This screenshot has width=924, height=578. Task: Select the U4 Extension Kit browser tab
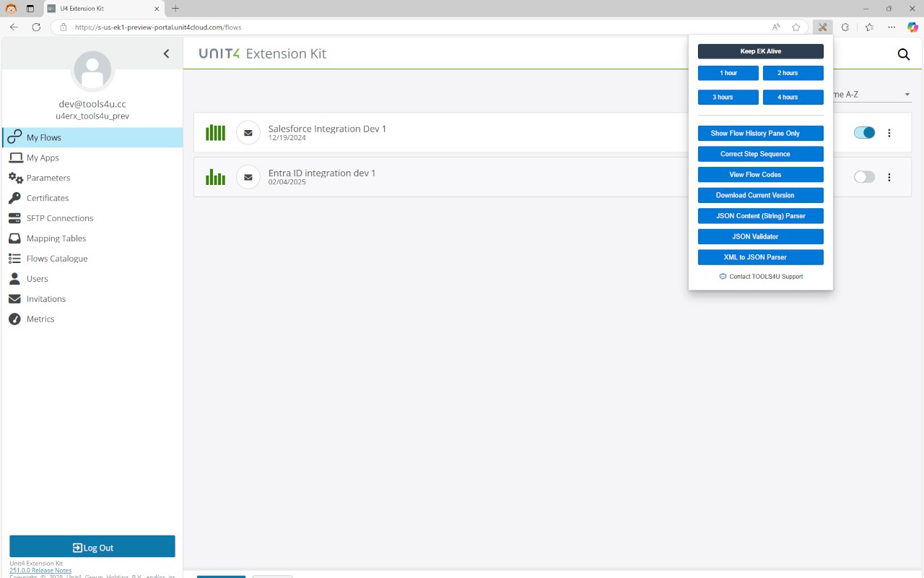pos(104,9)
